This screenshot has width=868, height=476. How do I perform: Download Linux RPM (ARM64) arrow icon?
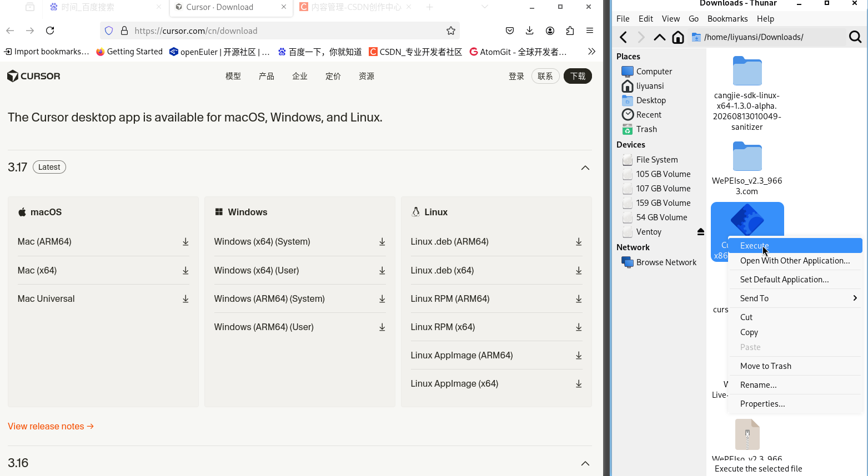(x=579, y=299)
